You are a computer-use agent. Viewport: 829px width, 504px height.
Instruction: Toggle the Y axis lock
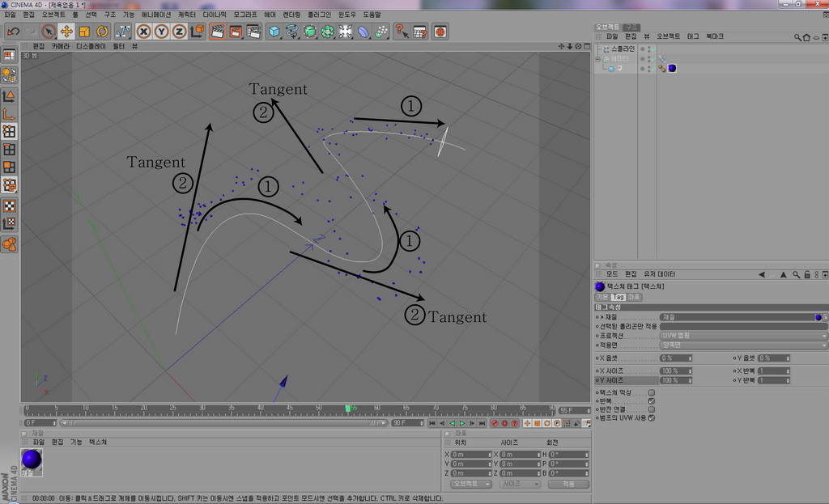pyautogui.click(x=161, y=32)
